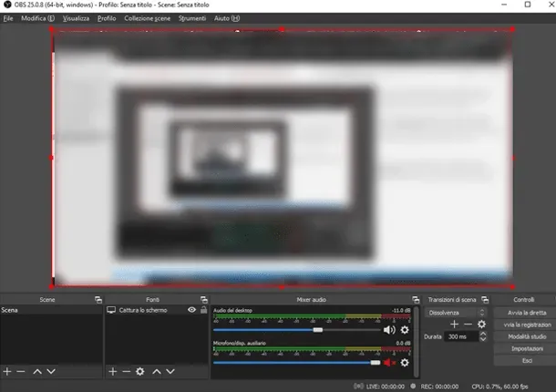The height and width of the screenshot is (392, 556).
Task: Click the Durata spinner arrows
Action: coord(482,336)
